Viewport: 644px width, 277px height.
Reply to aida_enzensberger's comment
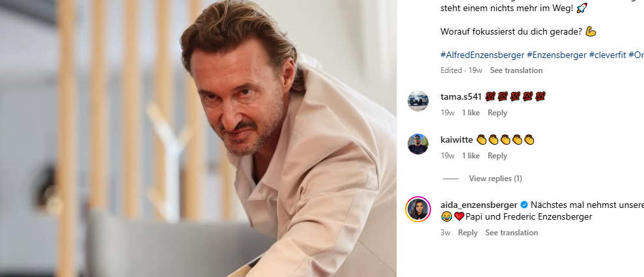coord(468,233)
